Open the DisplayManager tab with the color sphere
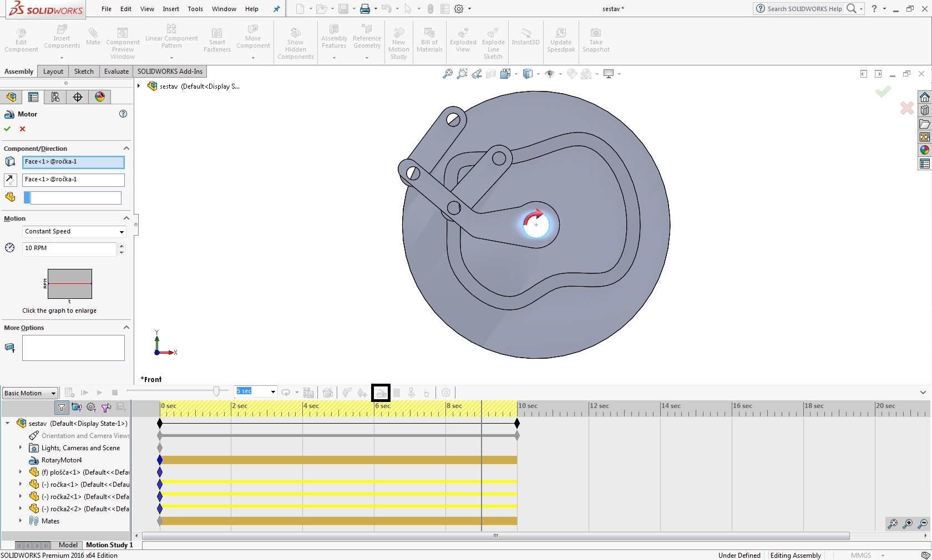The height and width of the screenshot is (560, 932). point(100,97)
